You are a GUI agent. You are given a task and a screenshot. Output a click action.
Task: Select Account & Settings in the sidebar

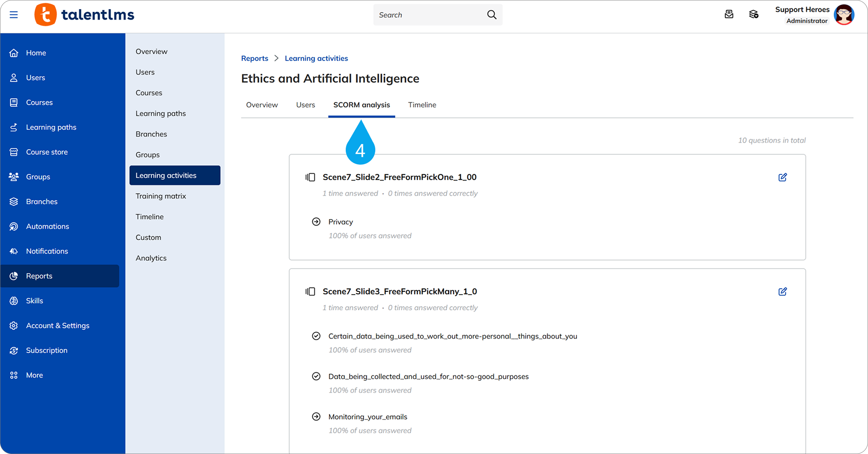point(58,326)
